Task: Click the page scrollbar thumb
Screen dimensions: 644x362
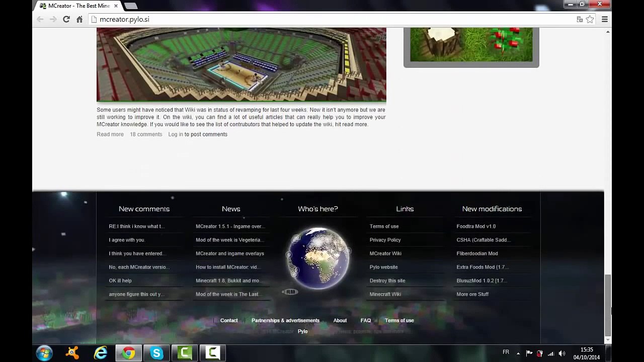Action: click(x=608, y=305)
